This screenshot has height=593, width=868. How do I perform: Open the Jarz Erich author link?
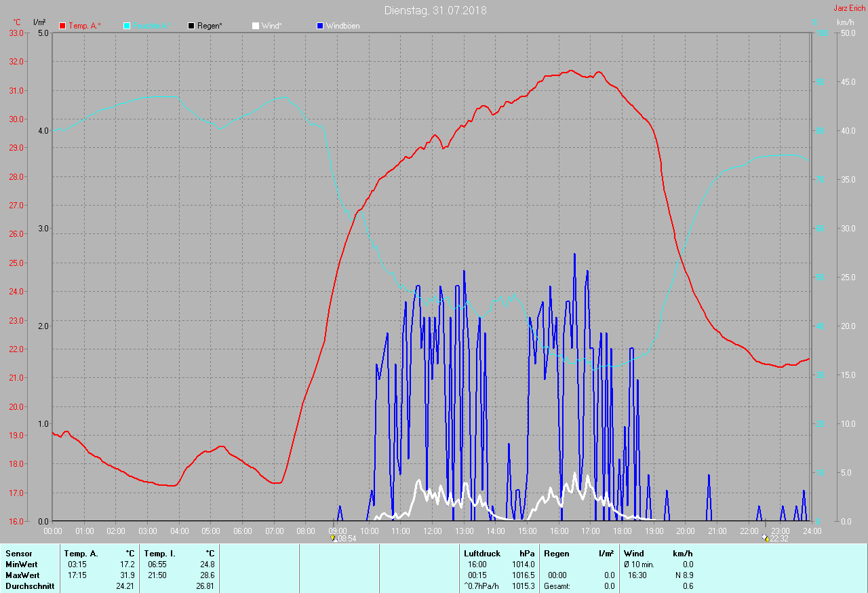(849, 8)
